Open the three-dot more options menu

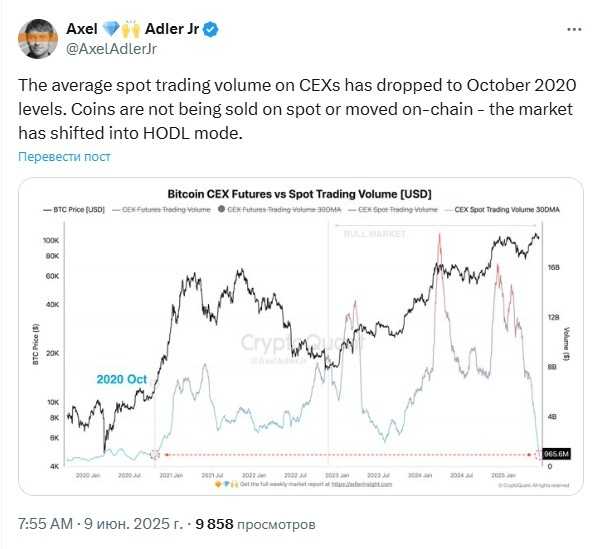574,29
